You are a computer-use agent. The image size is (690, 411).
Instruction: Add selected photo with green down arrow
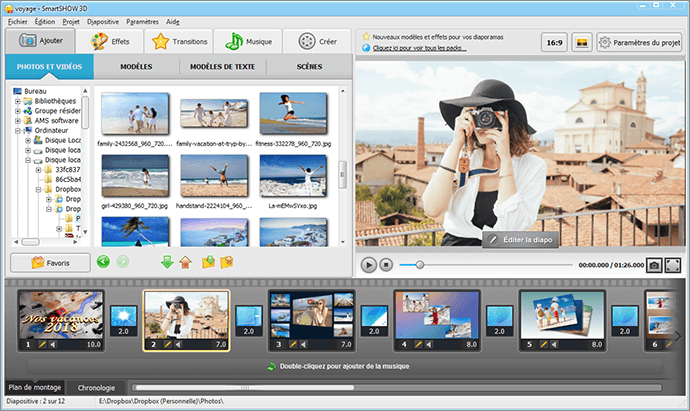pos(167,262)
